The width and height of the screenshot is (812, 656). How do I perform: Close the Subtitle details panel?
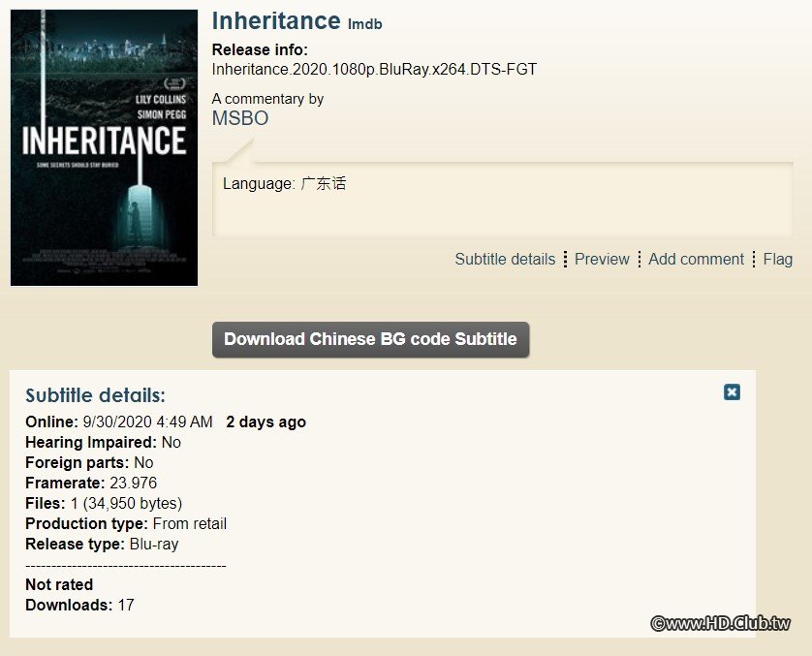[732, 392]
